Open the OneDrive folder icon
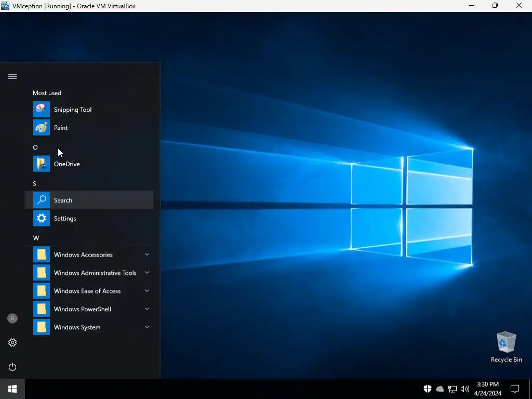Screen dimensions: 532x399 (x=42, y=164)
